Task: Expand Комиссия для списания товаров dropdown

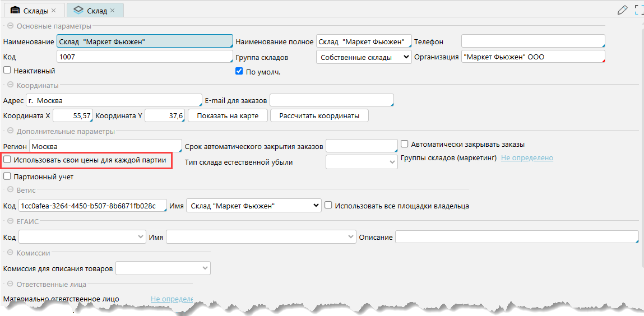Action: (163, 268)
